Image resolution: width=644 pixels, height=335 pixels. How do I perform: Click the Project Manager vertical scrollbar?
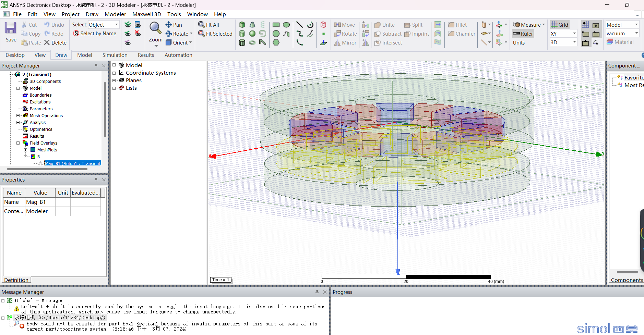coord(105,109)
